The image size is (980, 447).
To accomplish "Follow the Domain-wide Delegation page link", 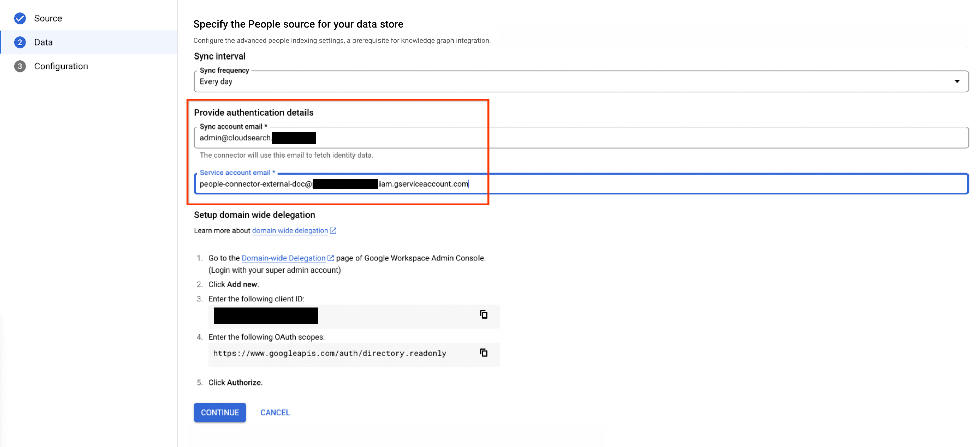I will click(283, 258).
